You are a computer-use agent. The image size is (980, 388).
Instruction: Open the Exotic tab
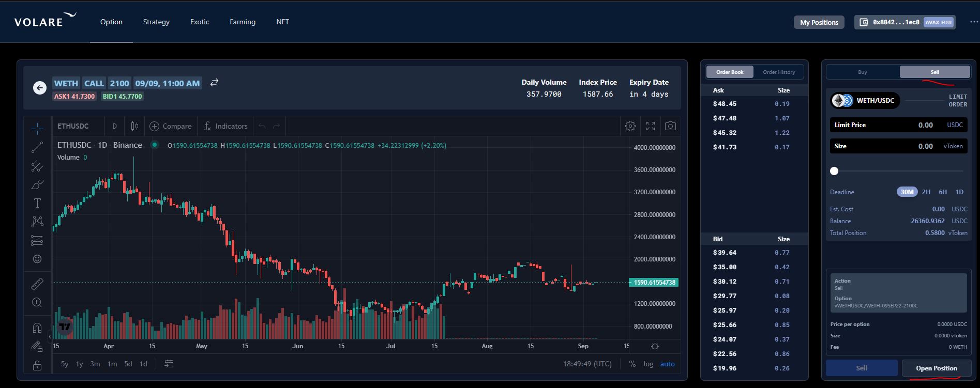point(200,22)
